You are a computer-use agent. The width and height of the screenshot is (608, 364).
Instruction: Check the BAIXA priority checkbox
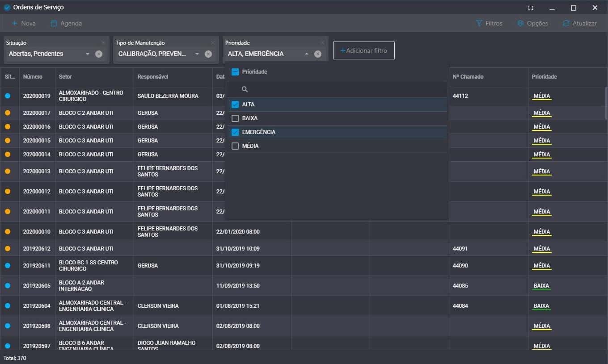coord(235,118)
